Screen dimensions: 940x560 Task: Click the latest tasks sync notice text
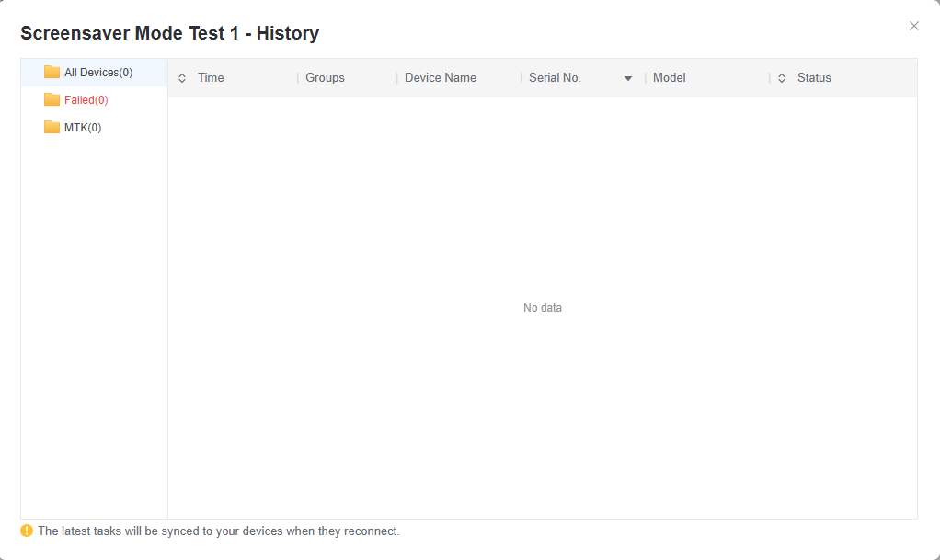(x=219, y=531)
